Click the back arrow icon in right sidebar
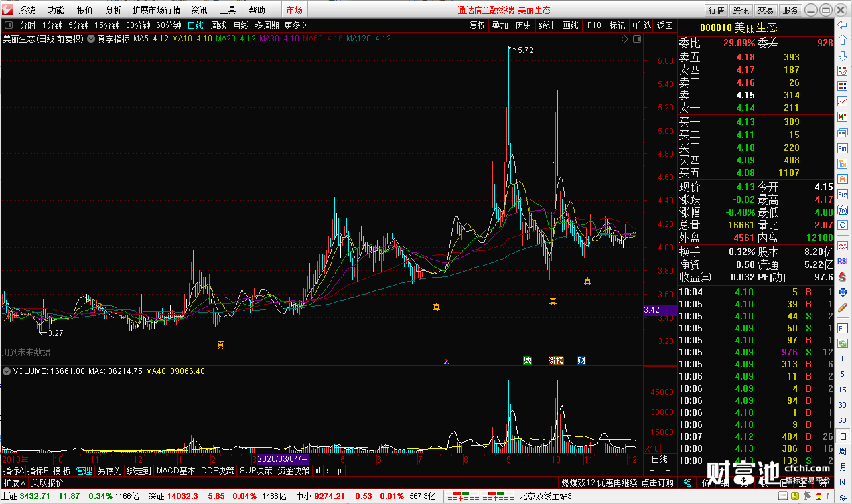The width and height of the screenshot is (852, 504). point(843,25)
